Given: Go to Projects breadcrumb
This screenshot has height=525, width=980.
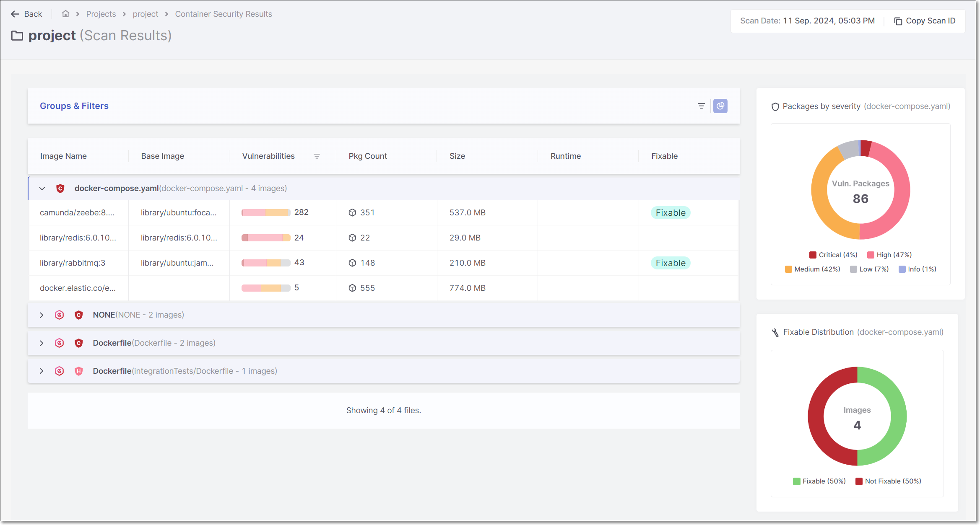Looking at the screenshot, I should pos(101,14).
